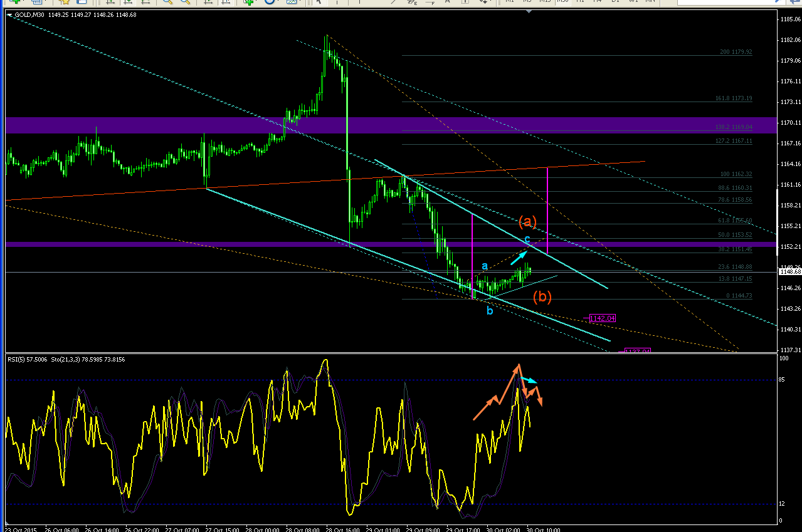The image size is (802, 532).
Task: Click the RSI(5) 57.5006 indicator label
Action: (x=29, y=359)
